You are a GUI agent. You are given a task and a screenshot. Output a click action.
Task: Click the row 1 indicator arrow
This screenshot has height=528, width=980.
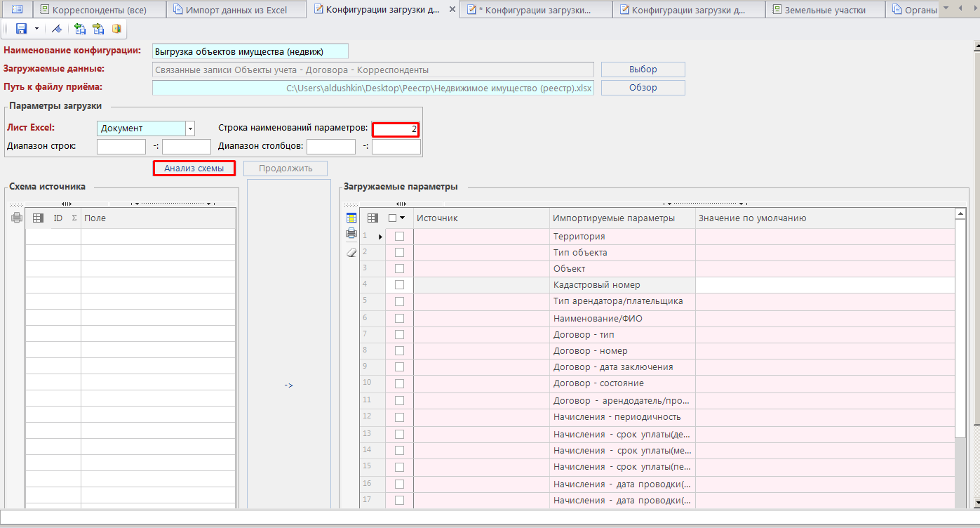coord(380,237)
